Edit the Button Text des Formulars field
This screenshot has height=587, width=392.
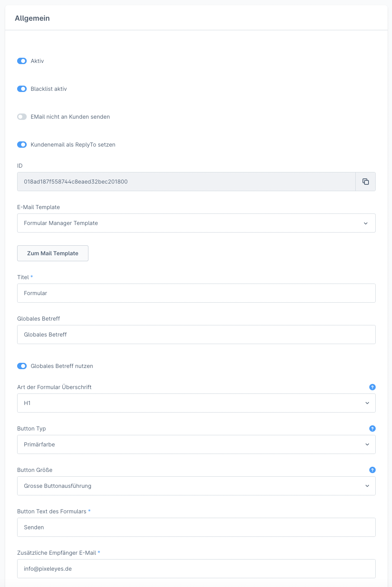point(196,527)
